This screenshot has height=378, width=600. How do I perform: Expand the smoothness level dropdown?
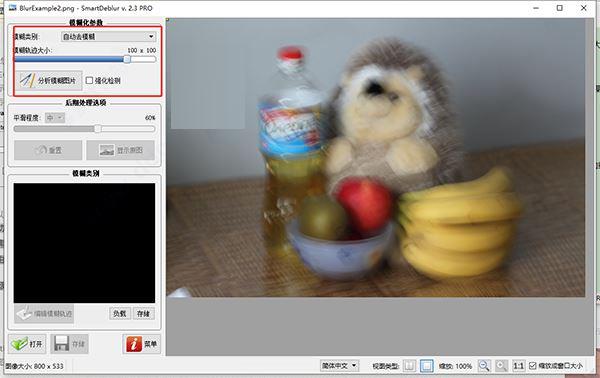[55, 118]
